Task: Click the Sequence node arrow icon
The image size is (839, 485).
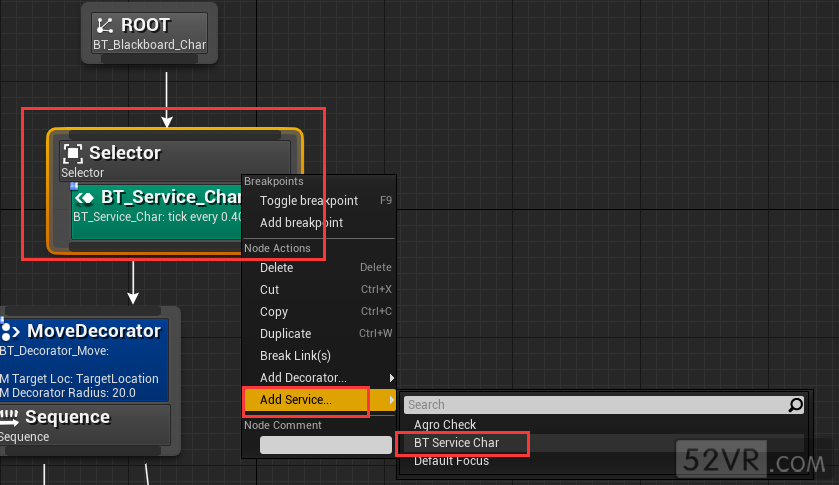Action: (10, 417)
